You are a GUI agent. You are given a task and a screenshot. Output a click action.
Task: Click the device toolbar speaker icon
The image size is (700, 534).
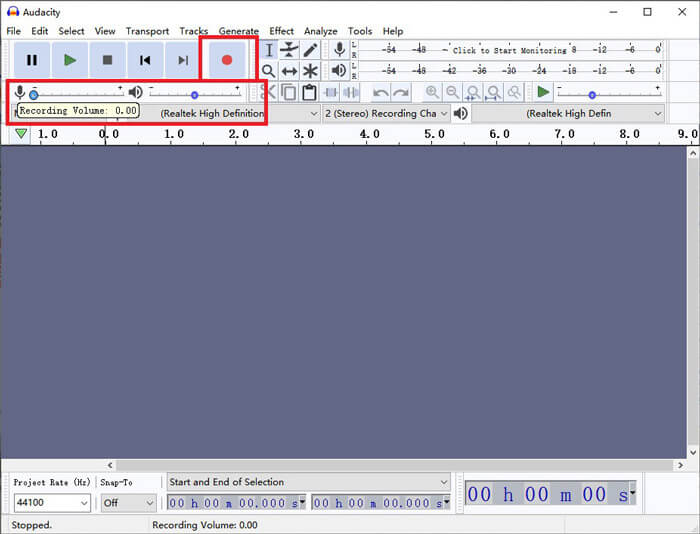tap(460, 113)
